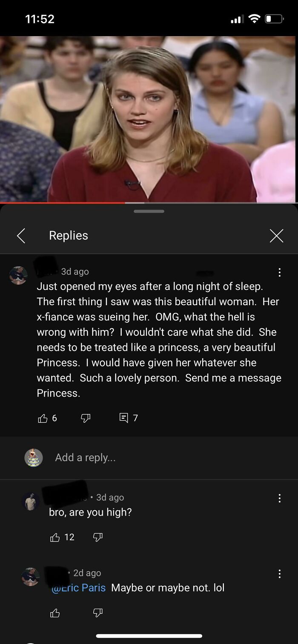The image size is (298, 644).
Task: Close the Replies panel with the X
Action: (276, 235)
